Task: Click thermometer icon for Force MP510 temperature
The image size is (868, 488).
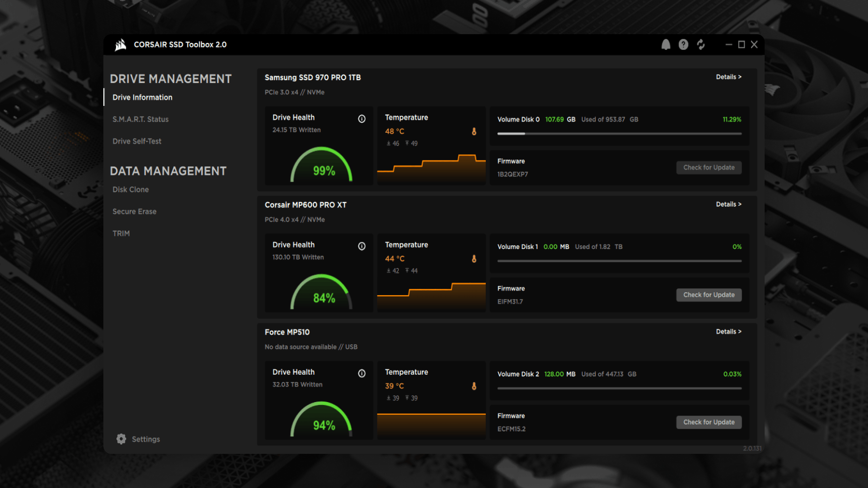Action: click(x=474, y=386)
